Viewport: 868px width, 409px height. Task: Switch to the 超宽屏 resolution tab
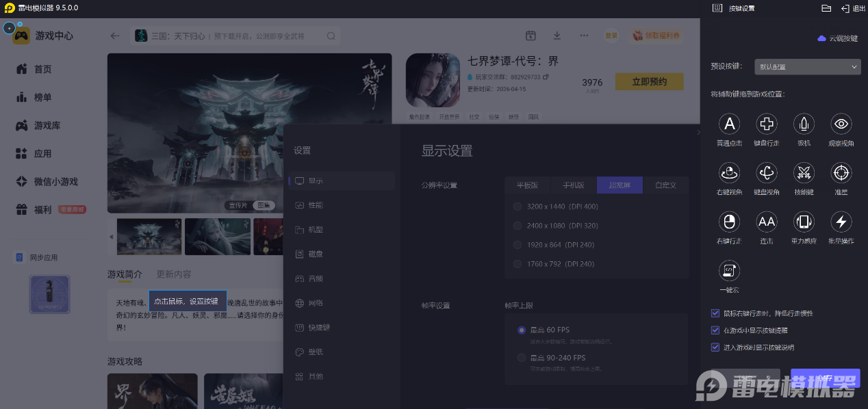[x=620, y=185]
